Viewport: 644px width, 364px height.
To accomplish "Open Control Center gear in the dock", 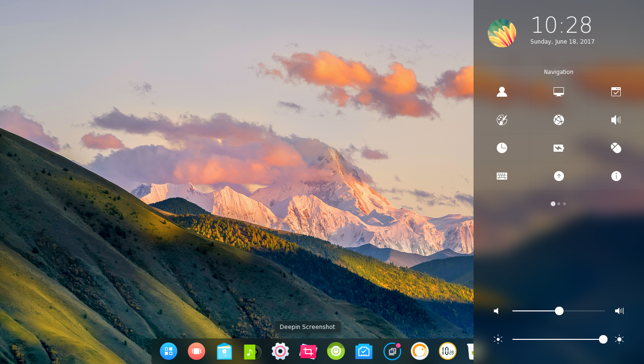I will point(280,351).
